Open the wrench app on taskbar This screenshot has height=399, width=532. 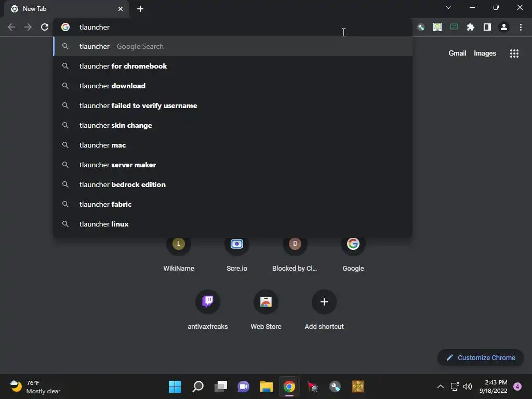[x=335, y=387]
